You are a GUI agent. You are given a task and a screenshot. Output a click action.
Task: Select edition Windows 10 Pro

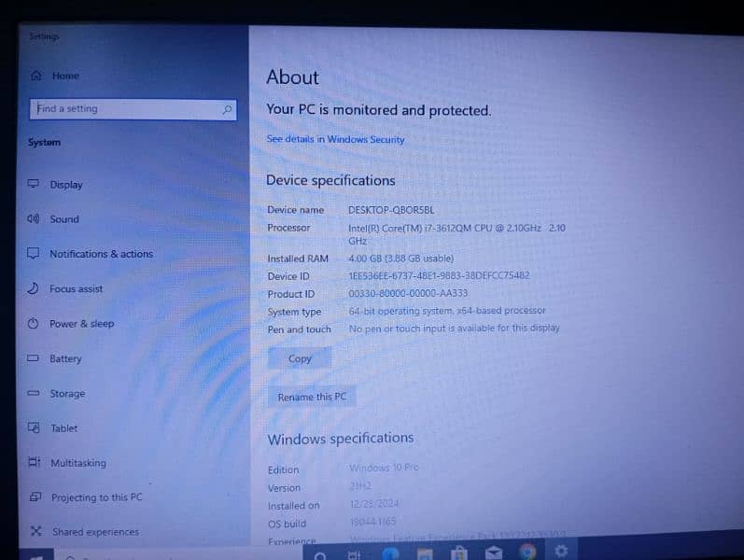(384, 468)
